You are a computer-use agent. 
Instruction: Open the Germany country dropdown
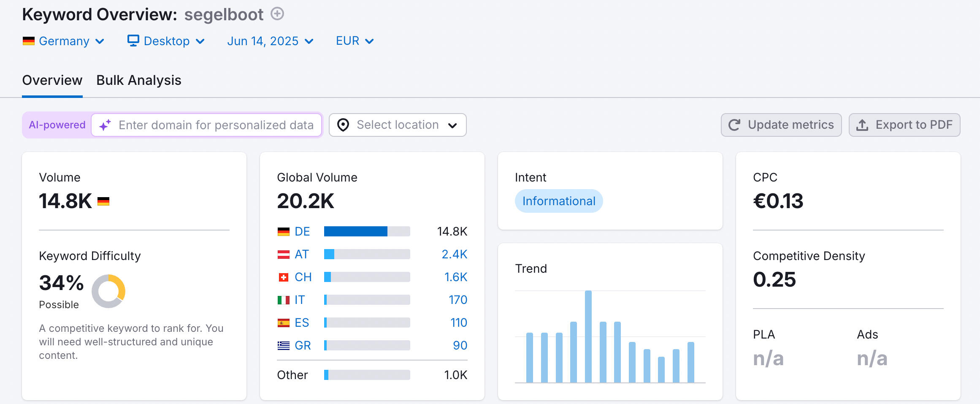pos(63,41)
